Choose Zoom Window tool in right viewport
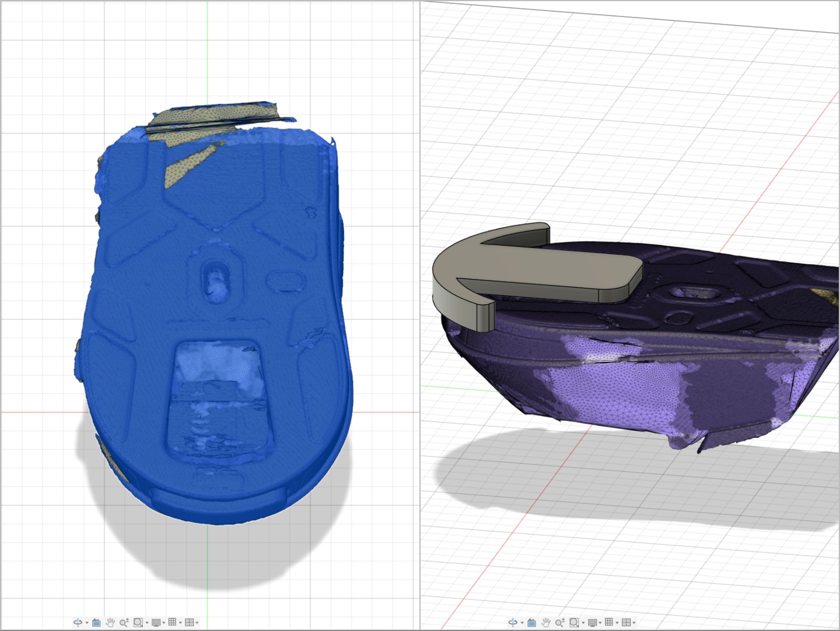 (x=573, y=622)
